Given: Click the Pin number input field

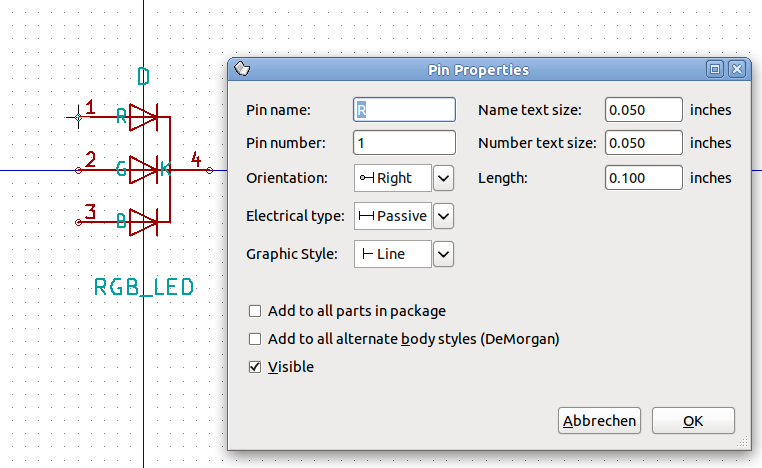Looking at the screenshot, I should coord(404,143).
